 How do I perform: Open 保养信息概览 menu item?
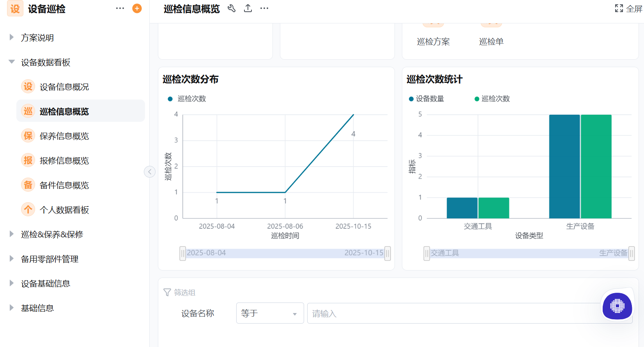[x=81, y=136]
